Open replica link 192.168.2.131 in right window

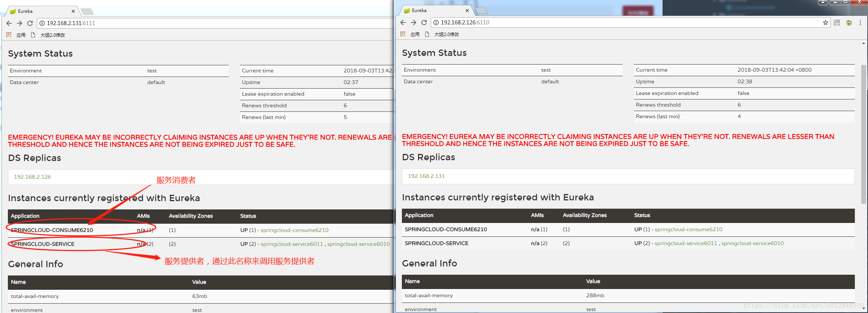tap(426, 176)
